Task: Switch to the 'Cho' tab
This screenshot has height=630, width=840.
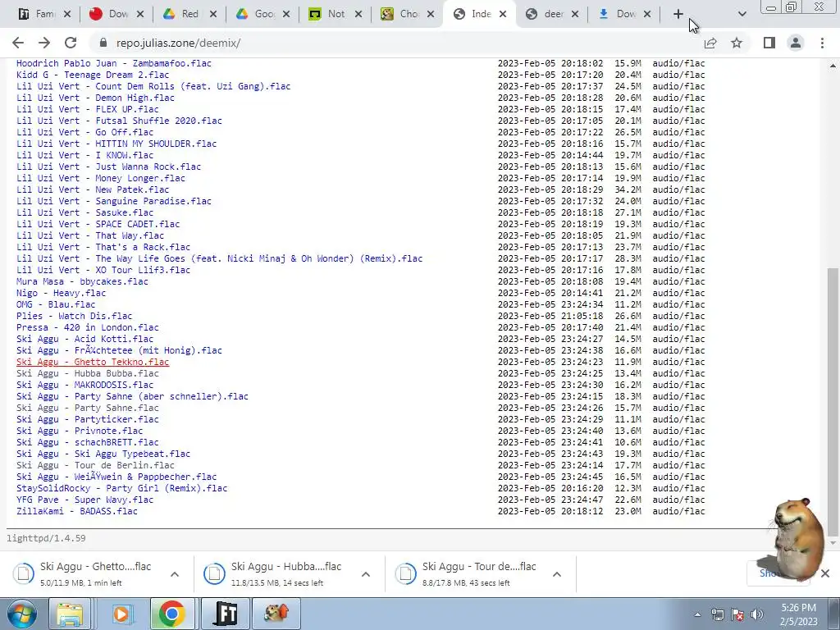Action: click(402, 15)
